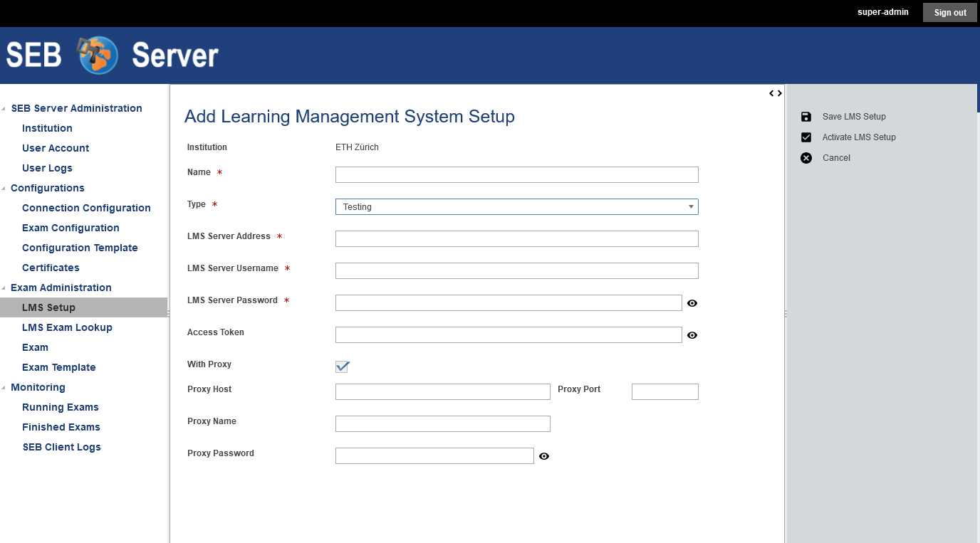Select LMS Exam Lookup link
Screen dimensions: 980x543
[x=67, y=327]
